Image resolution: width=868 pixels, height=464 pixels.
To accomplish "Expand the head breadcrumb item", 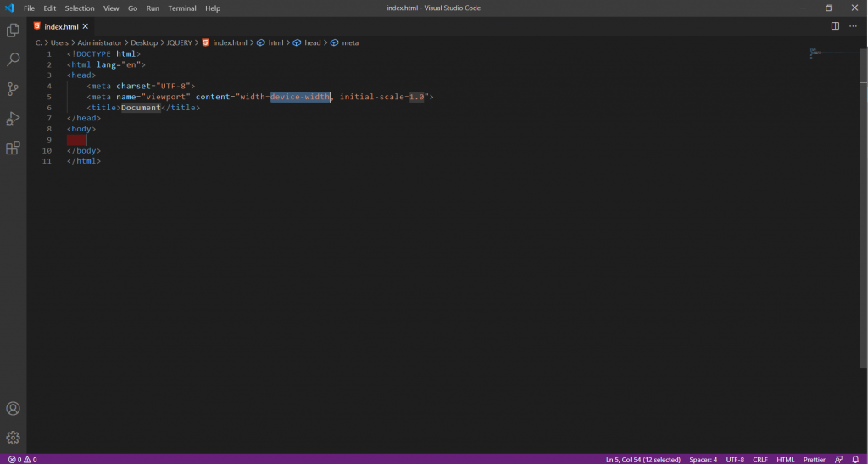I will [x=313, y=42].
